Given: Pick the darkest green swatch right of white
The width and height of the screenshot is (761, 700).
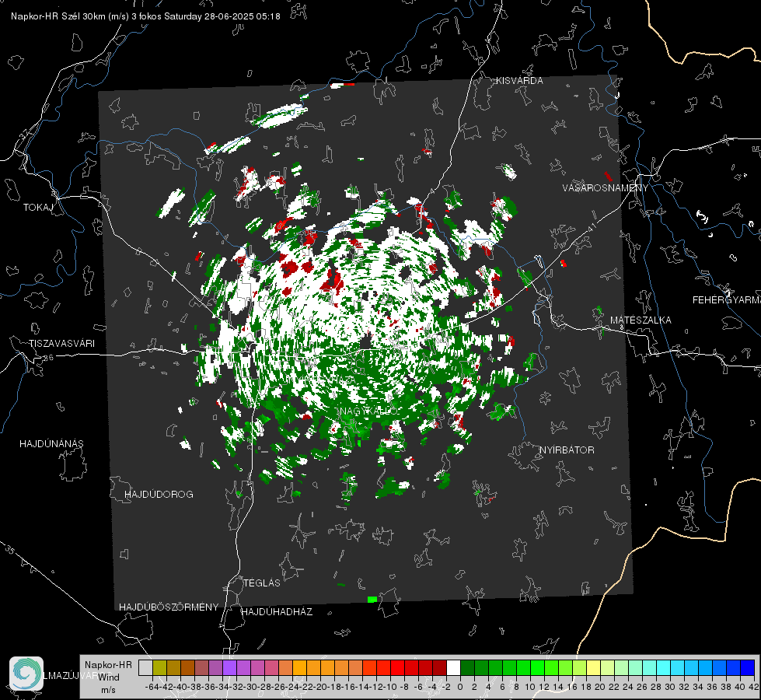Looking at the screenshot, I should pos(467,667).
